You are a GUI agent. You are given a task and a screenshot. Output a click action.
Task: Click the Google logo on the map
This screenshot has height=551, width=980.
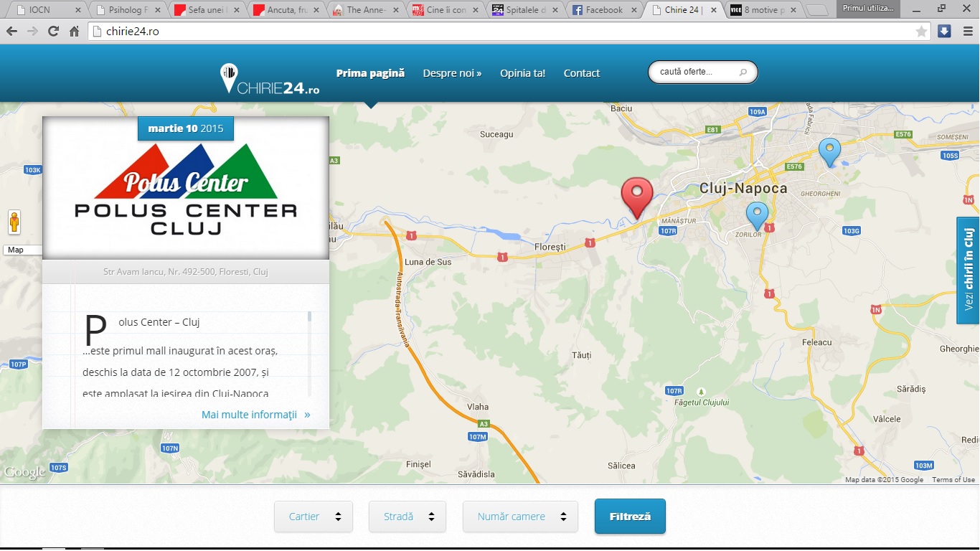pos(25,472)
